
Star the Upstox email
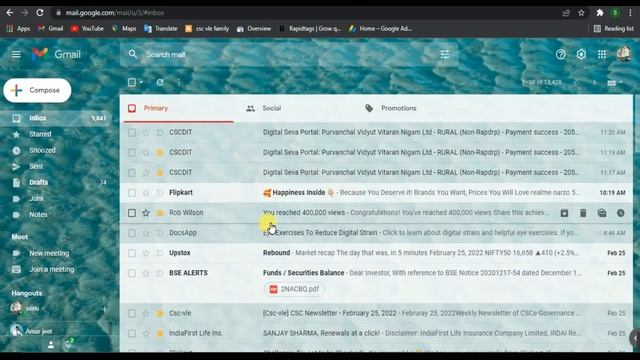click(146, 253)
